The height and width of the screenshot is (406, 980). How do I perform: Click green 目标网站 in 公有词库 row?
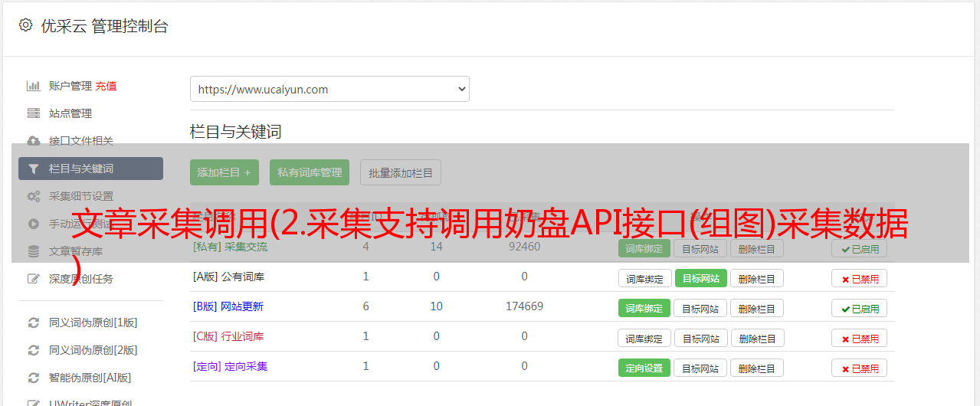[700, 279]
